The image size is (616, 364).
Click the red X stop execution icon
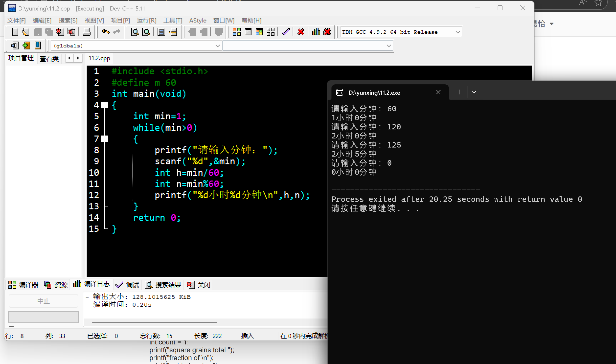tap(301, 32)
